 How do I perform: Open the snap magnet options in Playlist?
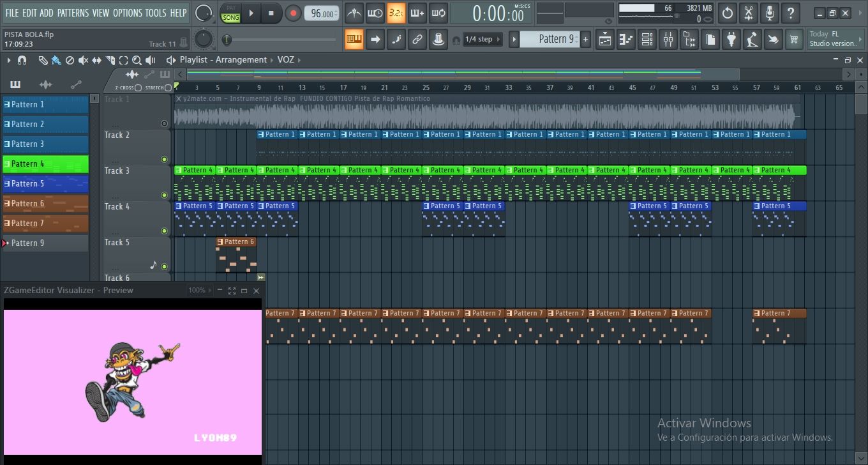pos(22,60)
